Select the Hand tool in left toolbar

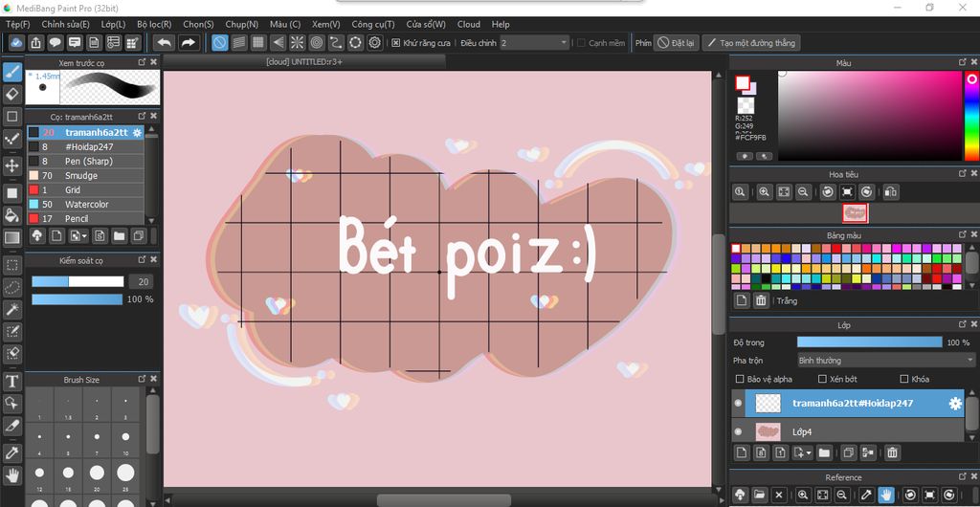(11, 475)
